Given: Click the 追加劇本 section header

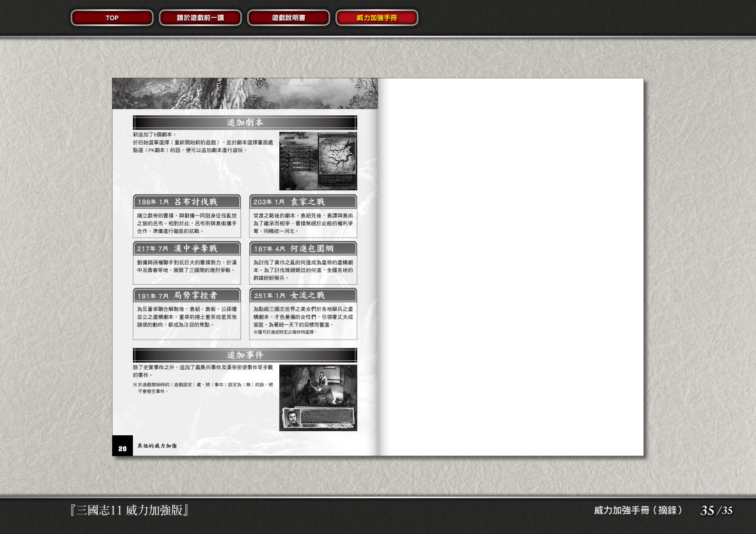Looking at the screenshot, I should pos(245,122).
